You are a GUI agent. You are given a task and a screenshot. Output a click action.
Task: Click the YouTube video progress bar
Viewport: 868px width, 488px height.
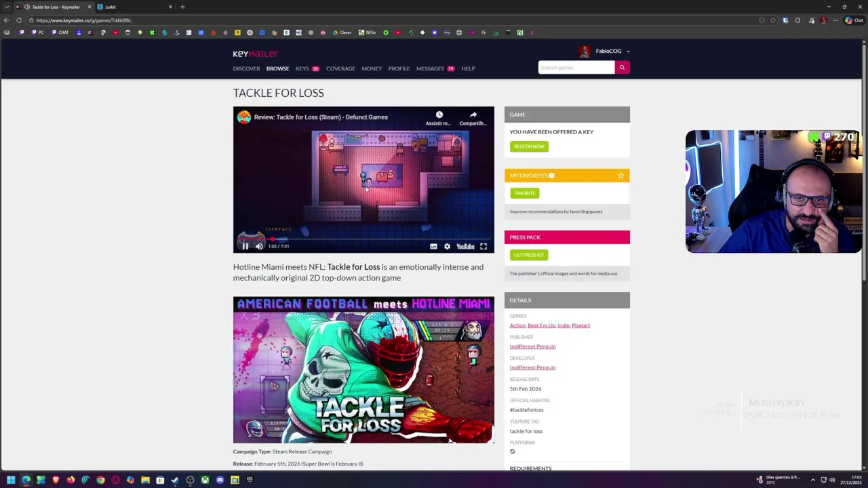pyautogui.click(x=363, y=239)
